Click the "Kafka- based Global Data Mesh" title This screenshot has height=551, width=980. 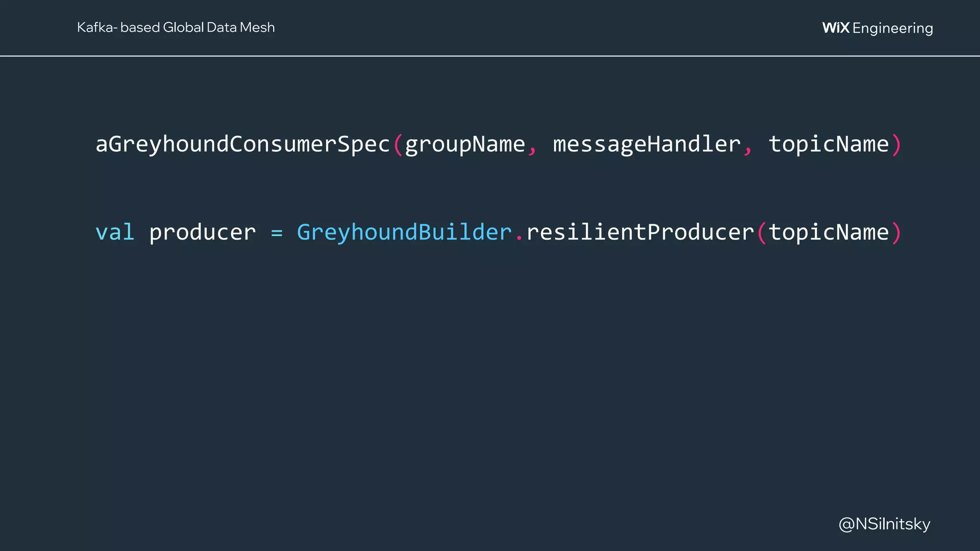tap(176, 27)
